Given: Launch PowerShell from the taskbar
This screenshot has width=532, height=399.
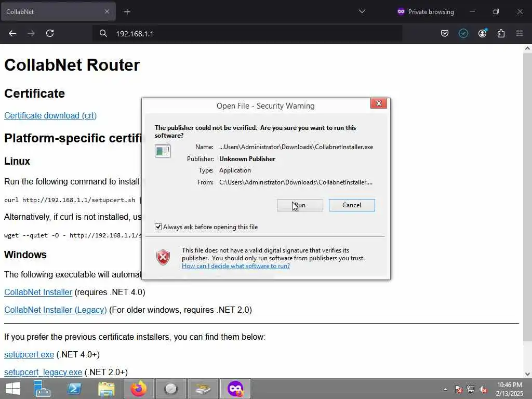Looking at the screenshot, I should pos(74,389).
